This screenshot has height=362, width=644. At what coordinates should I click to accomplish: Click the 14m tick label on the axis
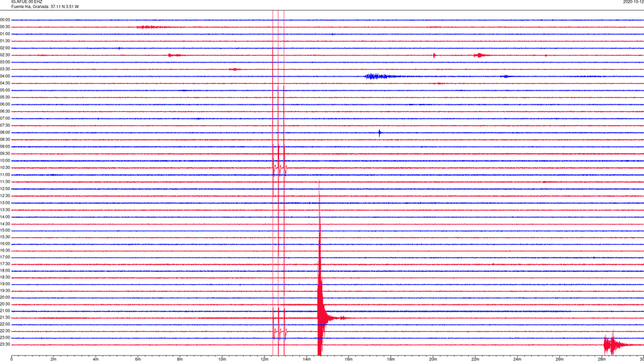tap(307, 359)
